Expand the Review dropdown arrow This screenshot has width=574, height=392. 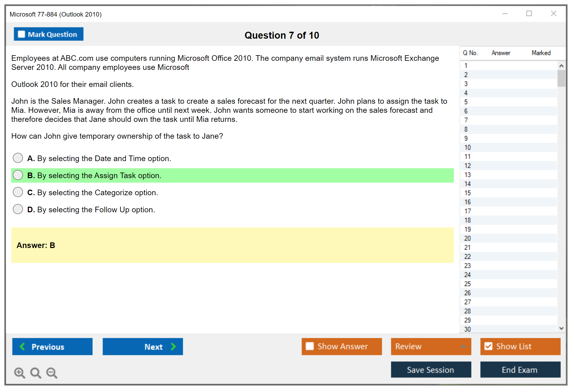click(463, 346)
